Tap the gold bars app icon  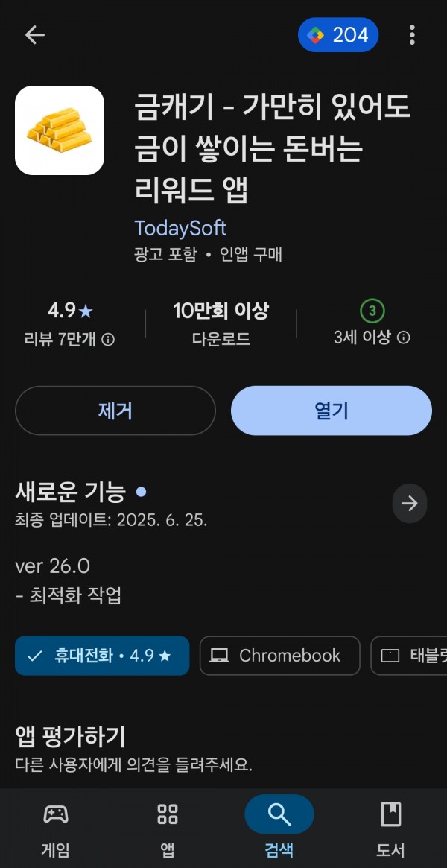click(x=59, y=130)
